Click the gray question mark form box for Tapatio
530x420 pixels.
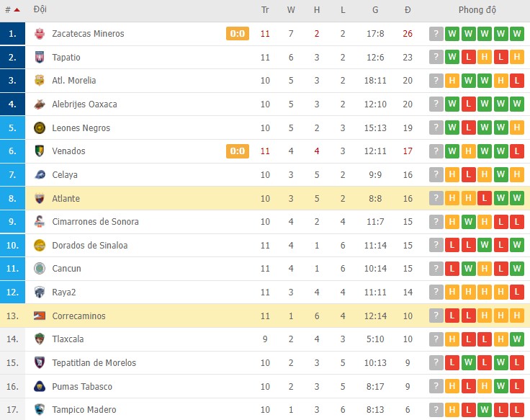point(436,58)
